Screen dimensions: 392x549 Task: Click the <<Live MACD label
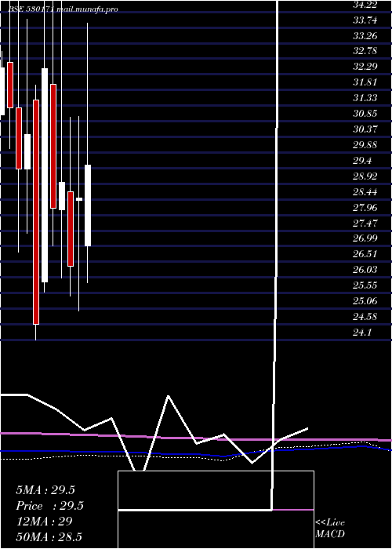[330, 529]
